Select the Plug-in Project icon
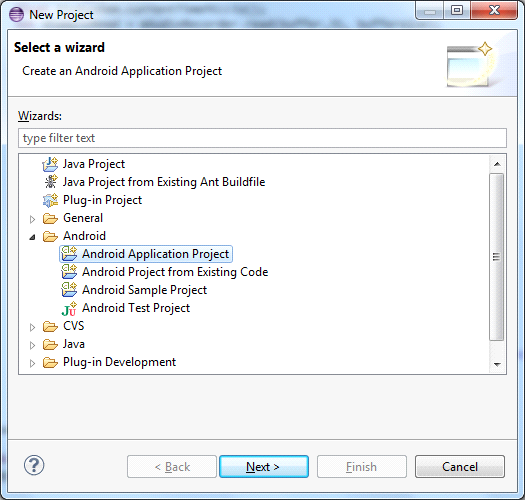Image resolution: width=525 pixels, height=500 pixels. [x=50, y=200]
